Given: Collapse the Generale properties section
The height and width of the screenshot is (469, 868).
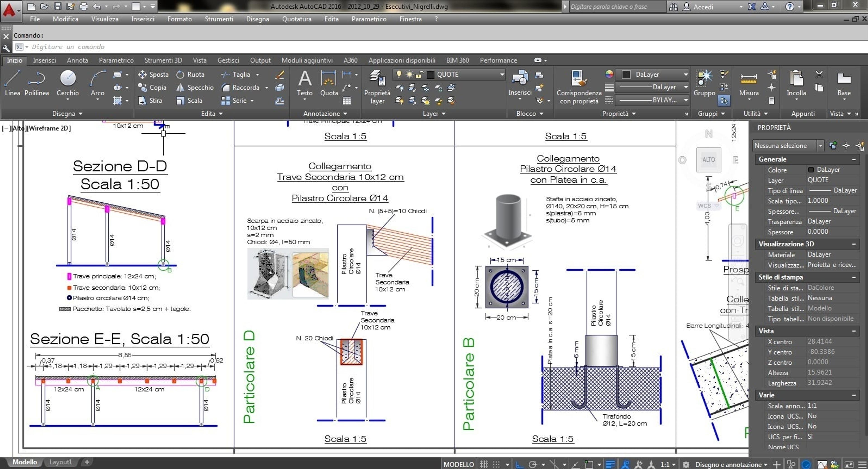Looking at the screenshot, I should pyautogui.click(x=854, y=159).
